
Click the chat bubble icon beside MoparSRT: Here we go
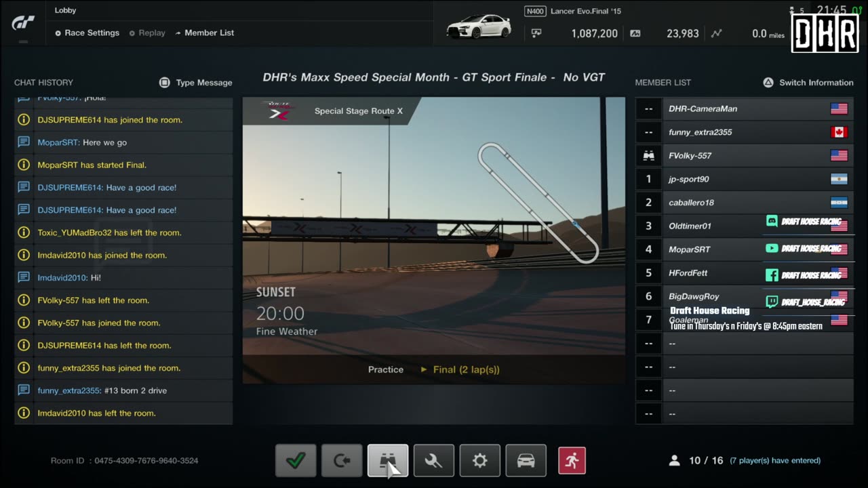pyautogui.click(x=24, y=142)
